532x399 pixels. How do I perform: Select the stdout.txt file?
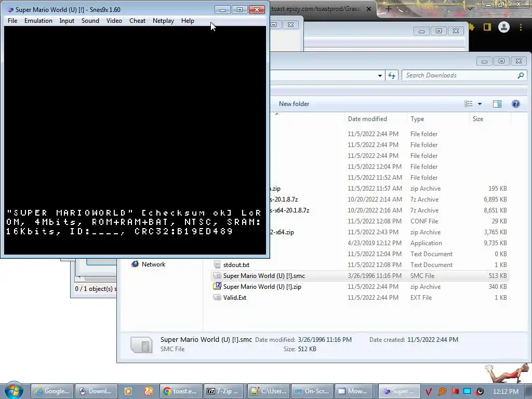(236, 264)
